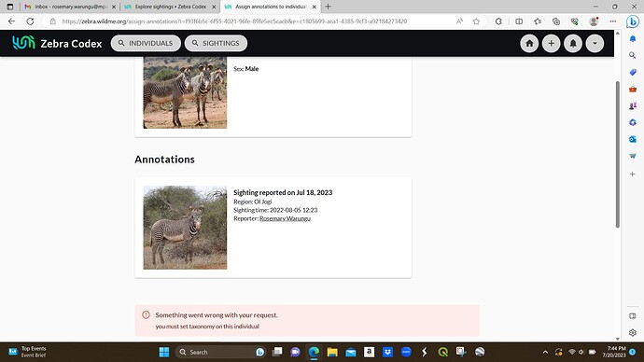
Task: Open File Explorer from taskbar
Action: pos(332,352)
